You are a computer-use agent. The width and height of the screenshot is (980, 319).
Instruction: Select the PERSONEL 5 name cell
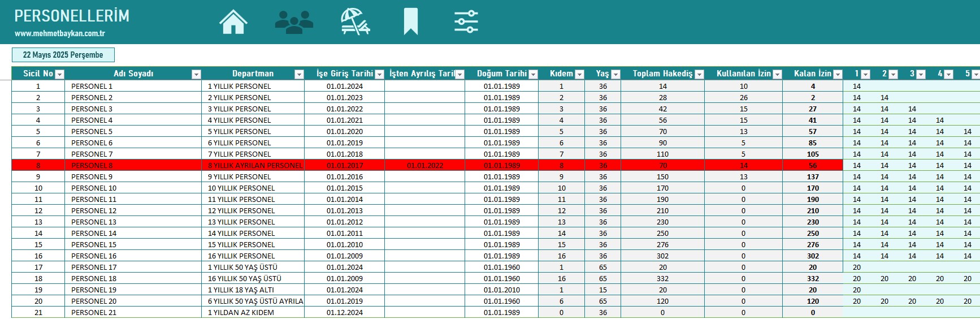pos(133,131)
